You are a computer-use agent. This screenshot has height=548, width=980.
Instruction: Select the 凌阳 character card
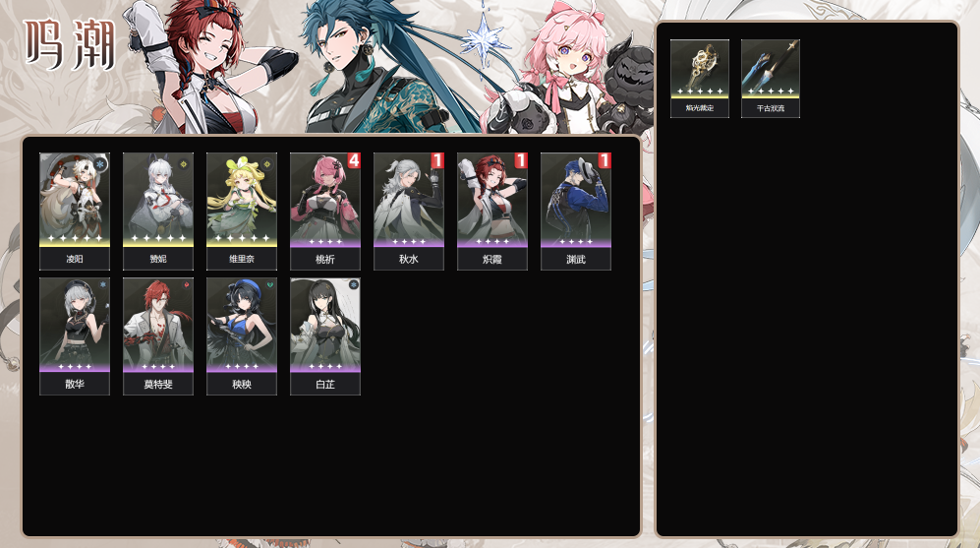tap(75, 212)
